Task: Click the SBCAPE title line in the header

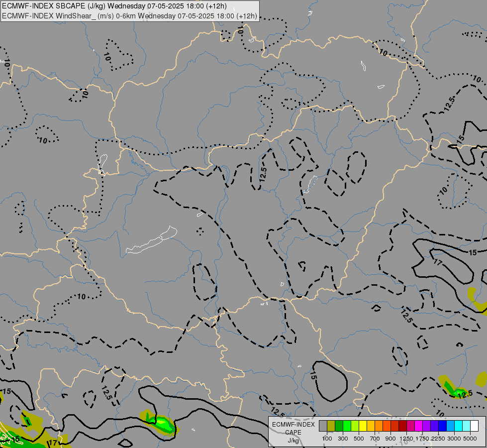Action: [114, 6]
